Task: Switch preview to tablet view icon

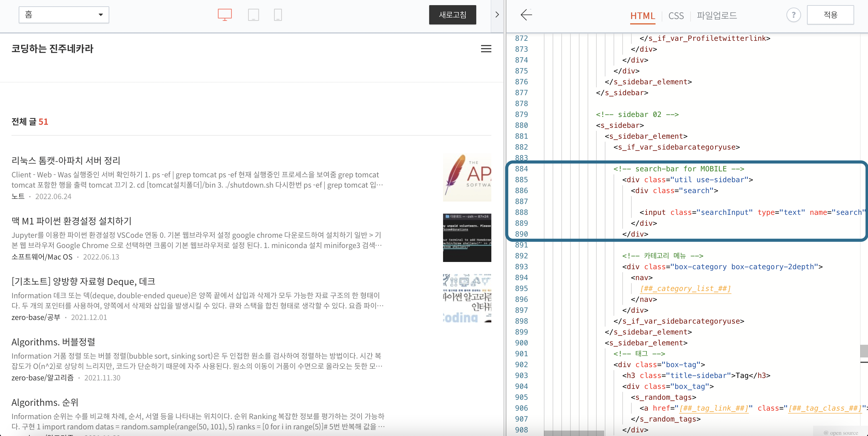Action: coord(254,15)
